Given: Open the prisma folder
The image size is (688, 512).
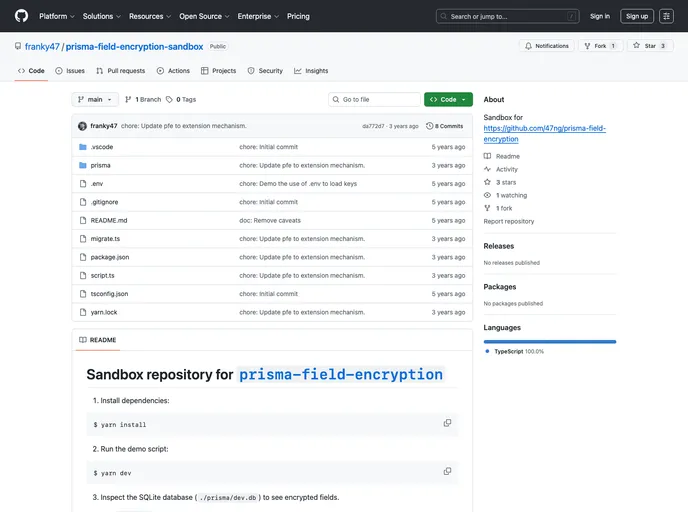Looking at the screenshot, I should pos(100,165).
